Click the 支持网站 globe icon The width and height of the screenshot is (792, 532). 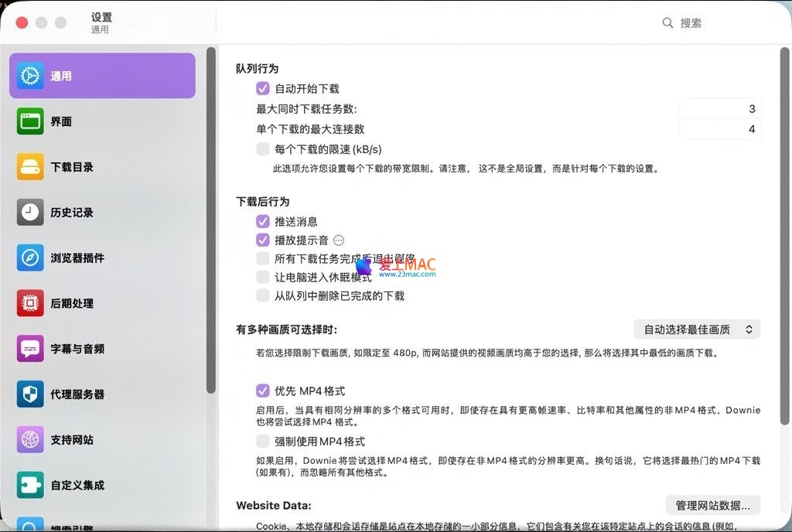(30, 440)
